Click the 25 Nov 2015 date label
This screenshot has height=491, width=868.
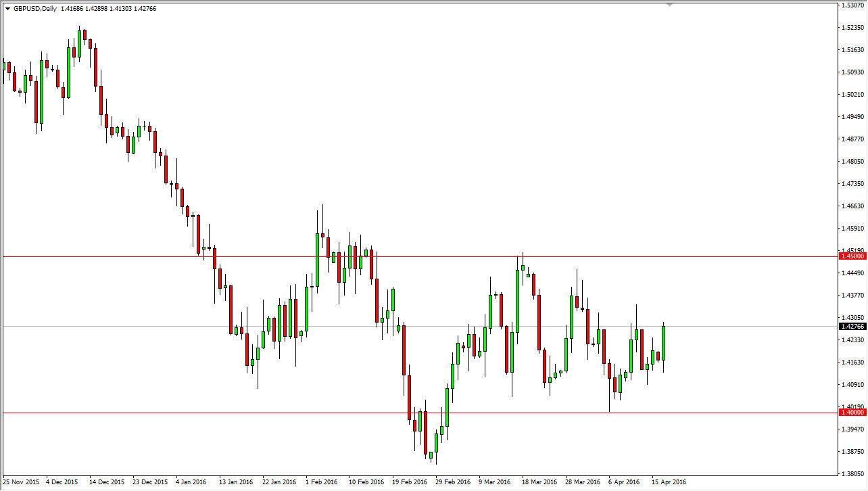22,482
